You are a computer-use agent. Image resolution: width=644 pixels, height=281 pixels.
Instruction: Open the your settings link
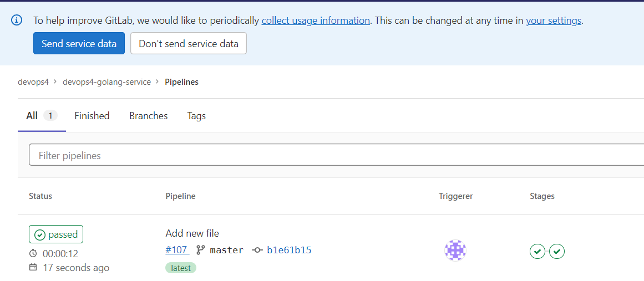554,21
